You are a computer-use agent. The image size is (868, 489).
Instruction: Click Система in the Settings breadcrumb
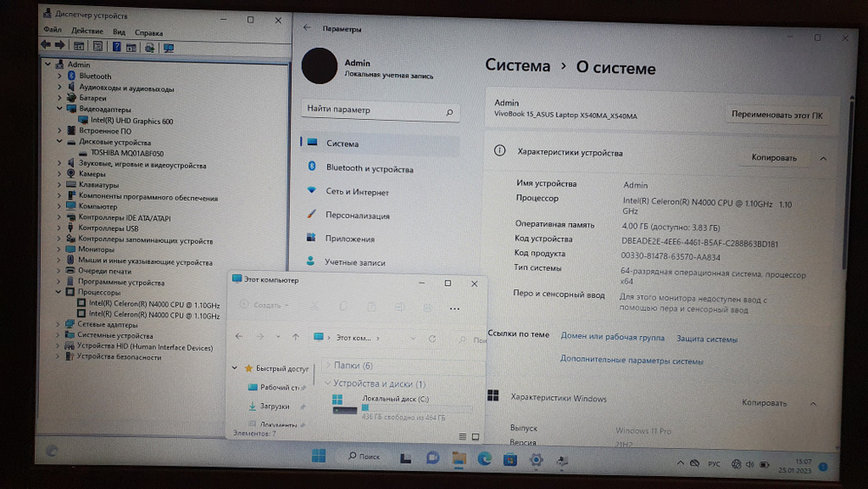point(517,65)
